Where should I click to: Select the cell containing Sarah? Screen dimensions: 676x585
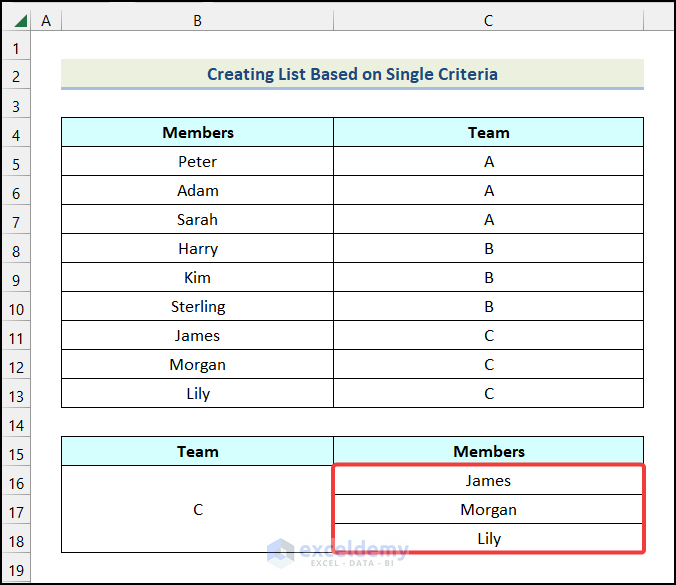[x=198, y=219]
